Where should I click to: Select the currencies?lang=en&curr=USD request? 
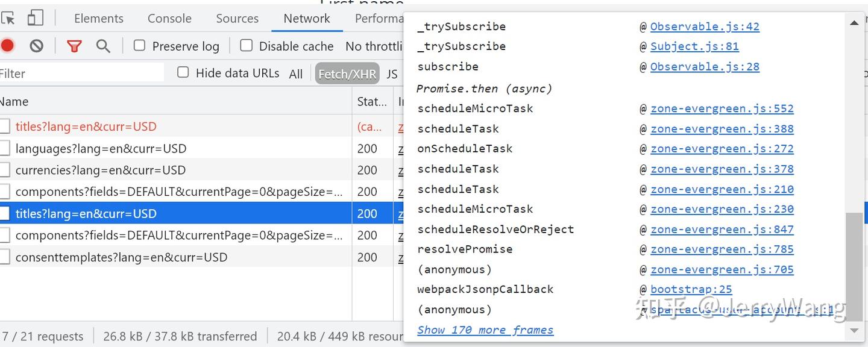pyautogui.click(x=101, y=170)
